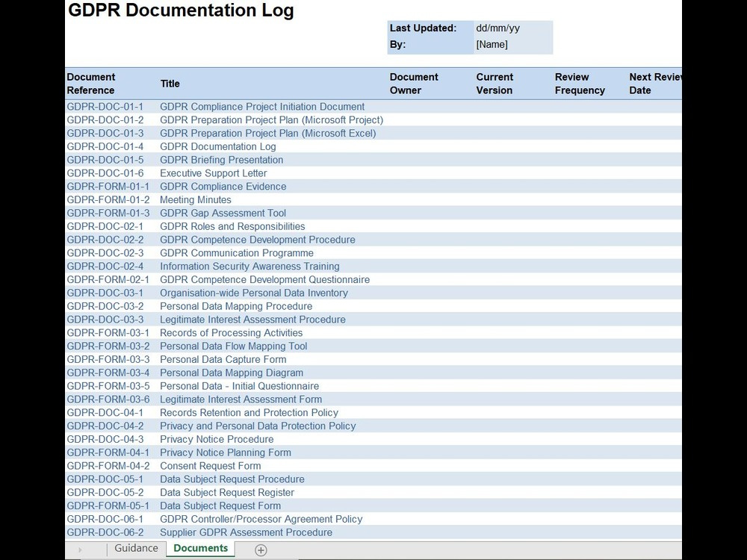Select GDPR Preparation Project Plan (Microsoft Excel)

tap(267, 134)
